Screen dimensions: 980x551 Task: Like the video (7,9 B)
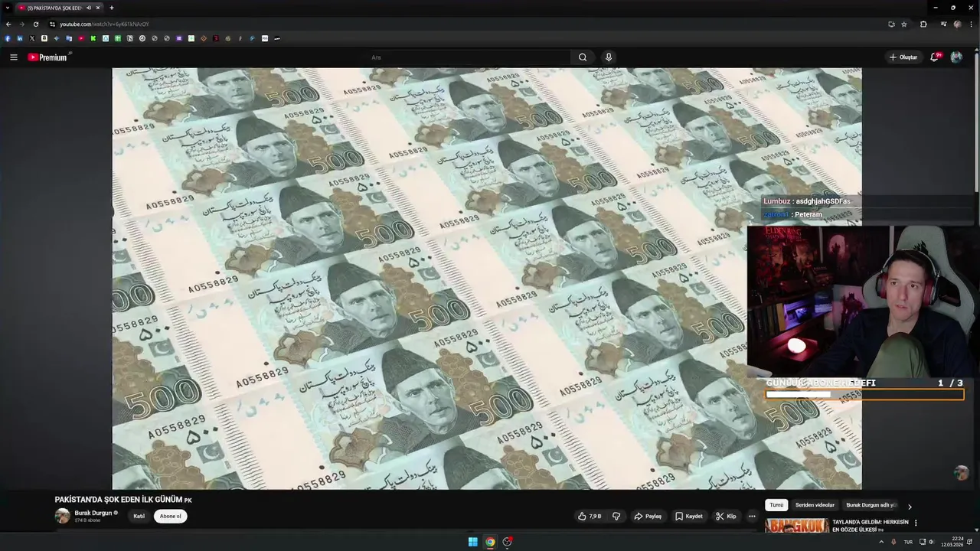(x=590, y=517)
